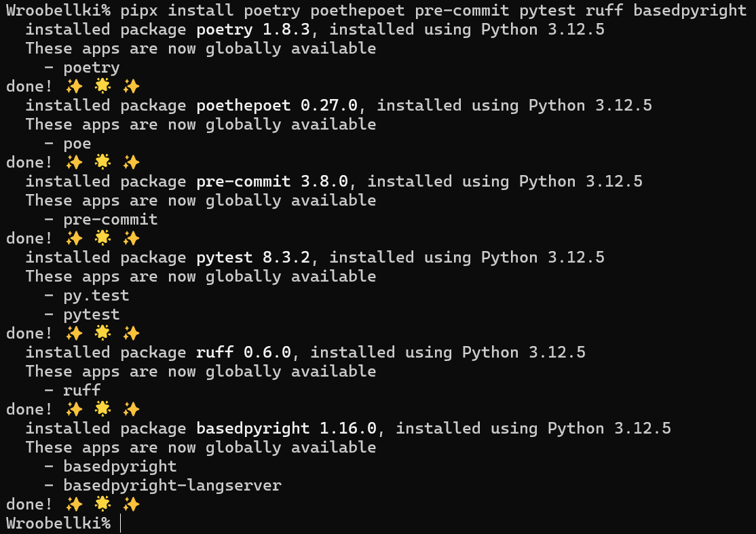Click bold poetry 1.8.3 package name
756x534 pixels.
(x=253, y=29)
